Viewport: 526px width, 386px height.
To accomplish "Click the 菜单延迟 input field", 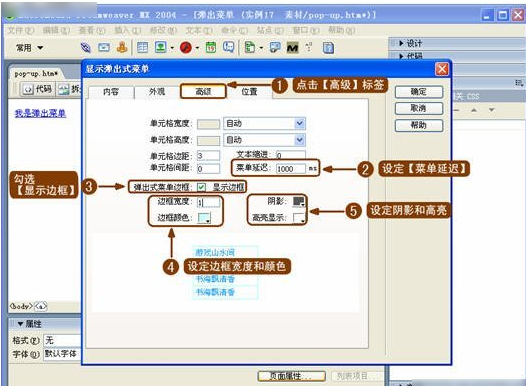I will (x=291, y=169).
